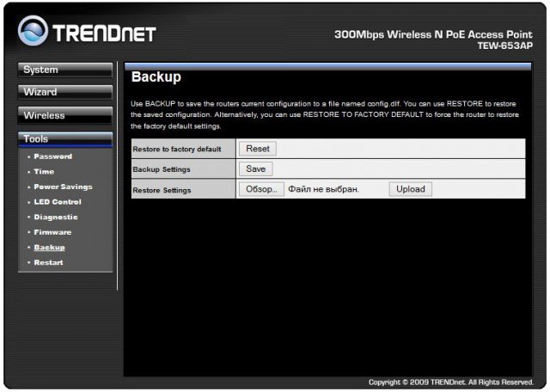Viewport: 550px width, 392px height.
Task: Click the TRENDnet logo icon
Action: [33, 31]
